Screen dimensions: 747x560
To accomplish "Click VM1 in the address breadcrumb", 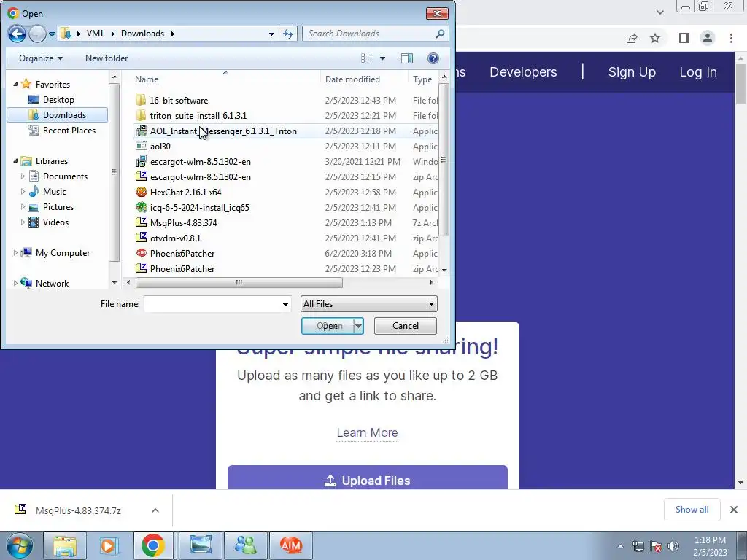I will (x=96, y=34).
